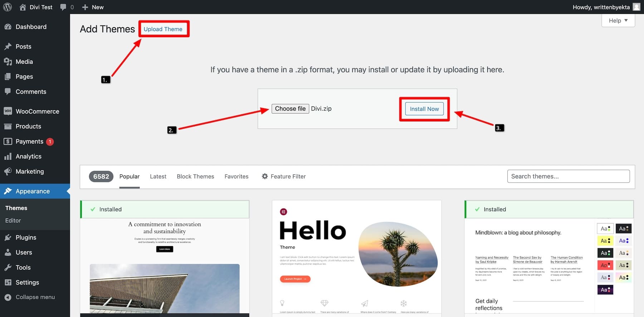Click the Choose file button
This screenshot has height=317, width=644.
(290, 109)
